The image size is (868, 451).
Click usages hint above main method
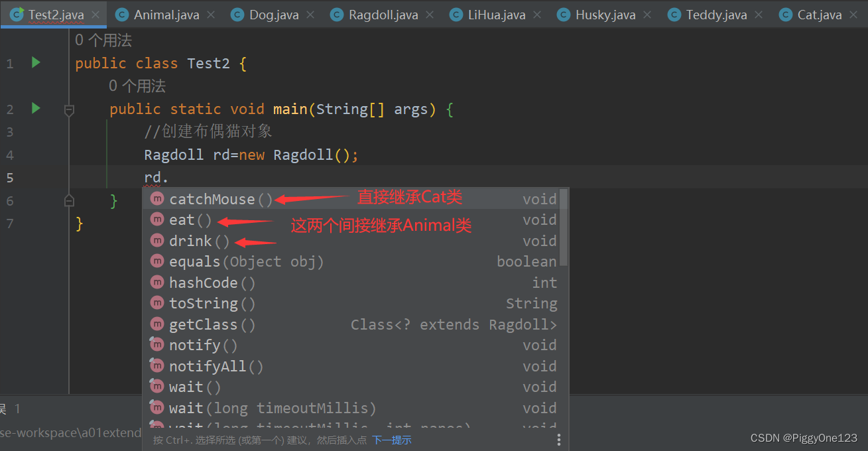(137, 86)
